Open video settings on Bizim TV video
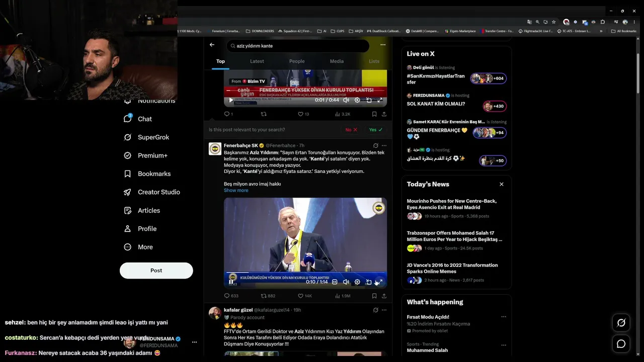 (x=357, y=100)
